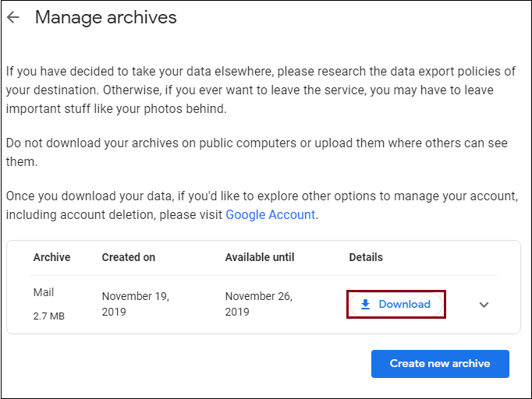This screenshot has width=532, height=399.
Task: Click the Available until column header
Action: [260, 257]
